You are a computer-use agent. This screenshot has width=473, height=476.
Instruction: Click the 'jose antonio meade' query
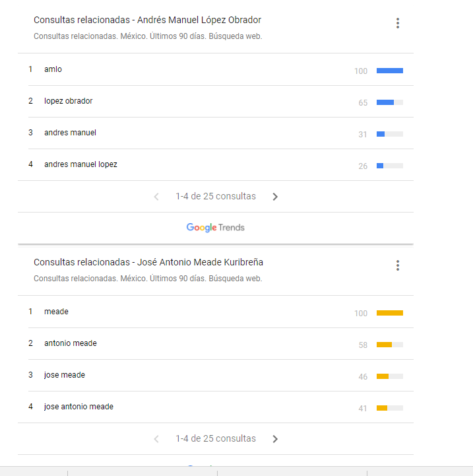pos(79,407)
